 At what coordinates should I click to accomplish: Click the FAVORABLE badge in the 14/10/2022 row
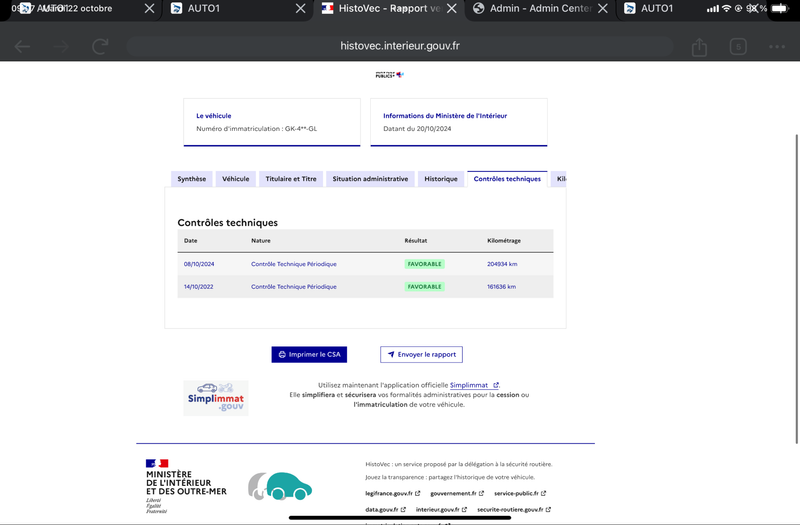pyautogui.click(x=424, y=287)
